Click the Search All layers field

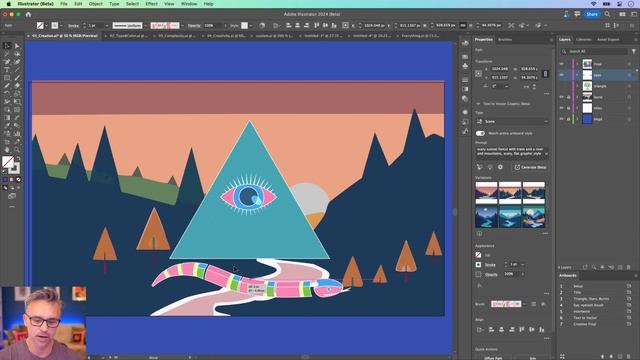point(594,51)
